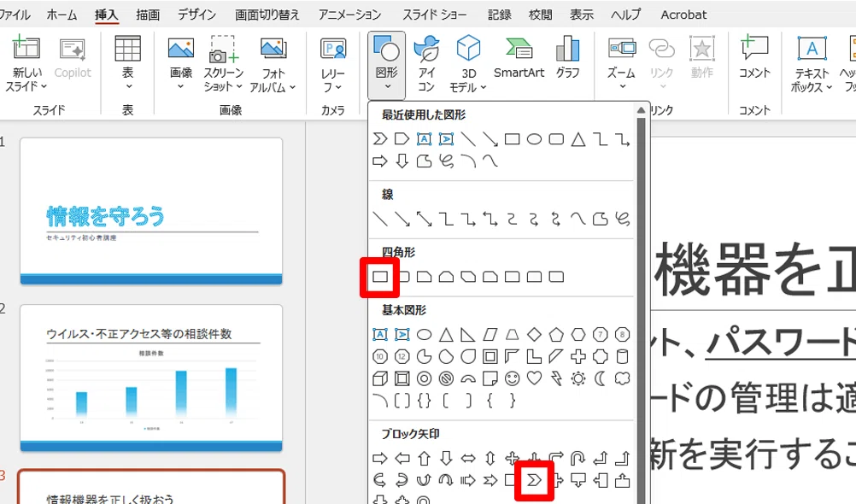Select the U-turn block arrow
The image size is (856, 504).
(578, 458)
